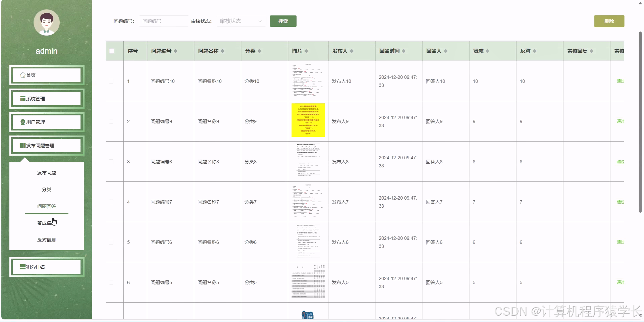This screenshot has height=322, width=644.
Task: Click the 通过 link in row 2
Action: (621, 121)
